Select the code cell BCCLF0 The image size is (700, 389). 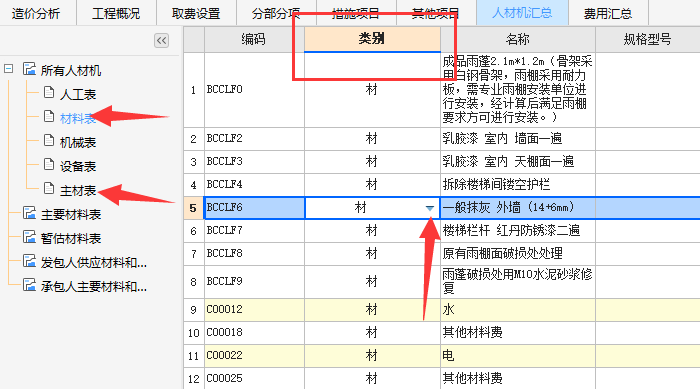point(254,90)
